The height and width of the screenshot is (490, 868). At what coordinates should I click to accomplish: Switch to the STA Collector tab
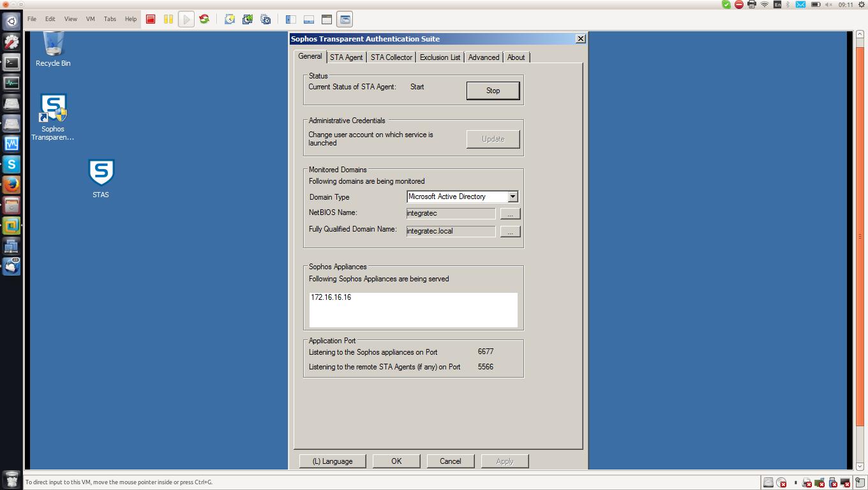pos(391,57)
